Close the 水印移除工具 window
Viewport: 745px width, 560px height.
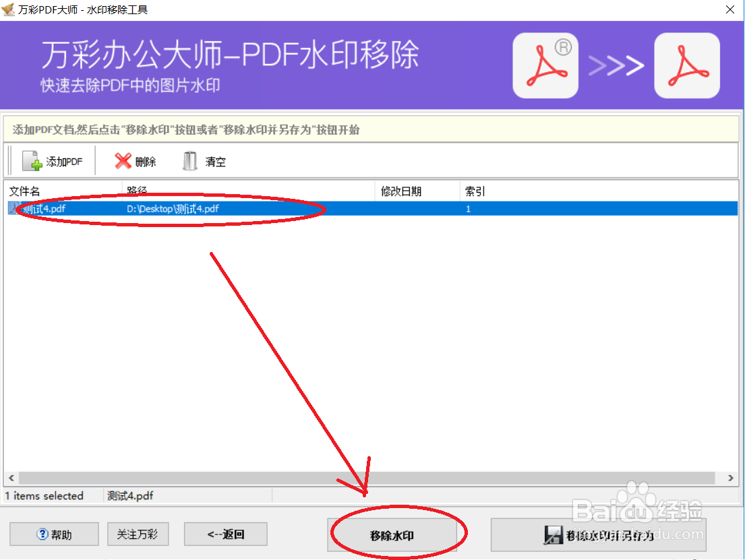(730, 9)
